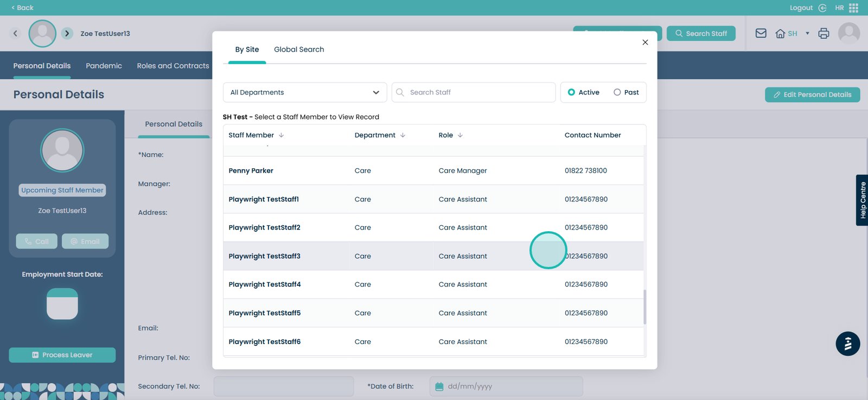Sort the Role column arrow
This screenshot has width=868, height=400.
click(x=460, y=135)
